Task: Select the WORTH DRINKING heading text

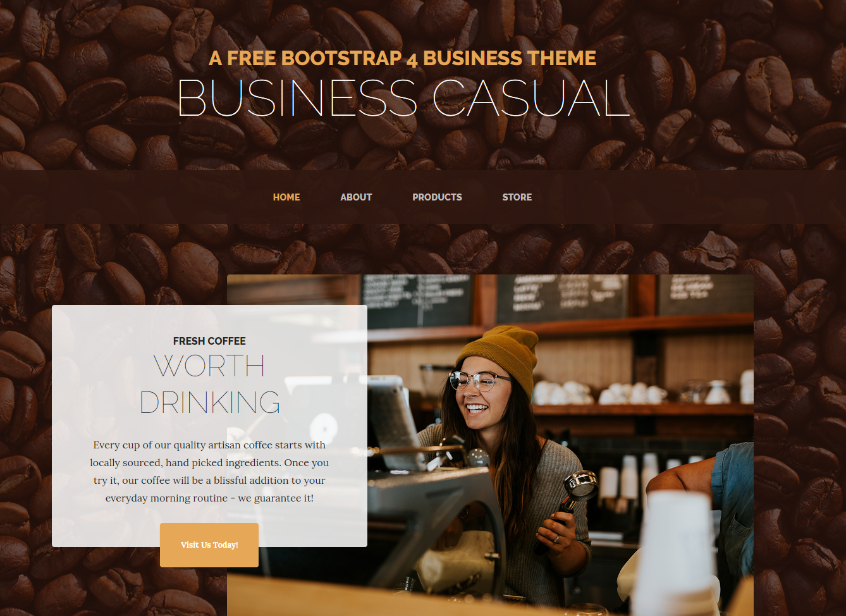Action: pyautogui.click(x=209, y=384)
